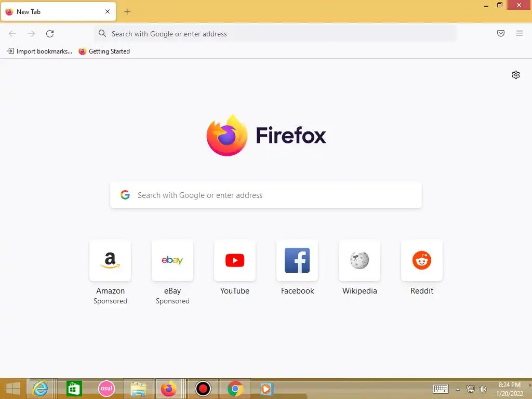This screenshot has width=532, height=399.
Task: Click the address bar search field
Action: pos(275,34)
